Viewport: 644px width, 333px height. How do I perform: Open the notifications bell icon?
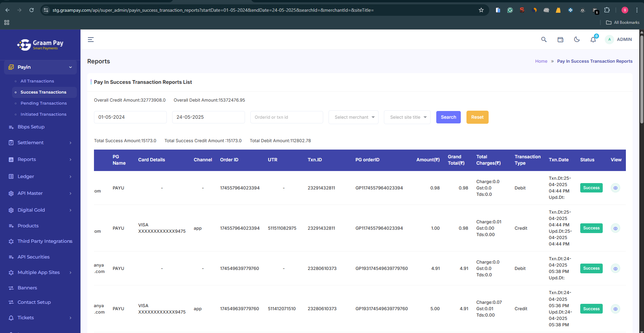point(593,40)
